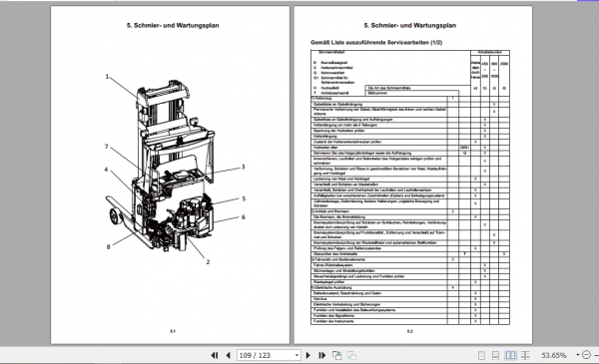Switch to continuous facing view

525,355
